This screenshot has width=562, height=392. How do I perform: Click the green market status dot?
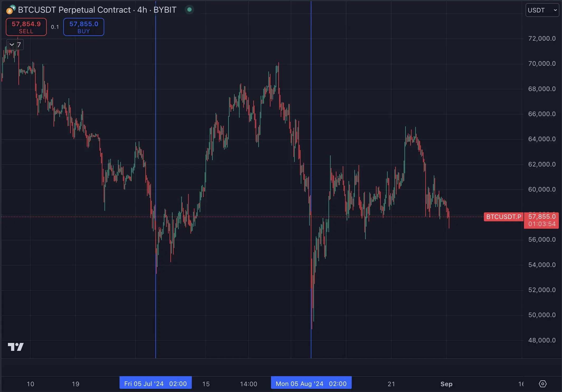[189, 10]
